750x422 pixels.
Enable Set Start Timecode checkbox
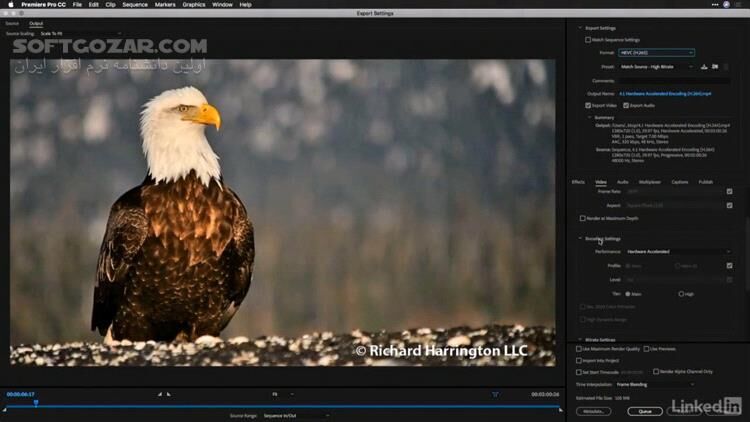pos(579,372)
